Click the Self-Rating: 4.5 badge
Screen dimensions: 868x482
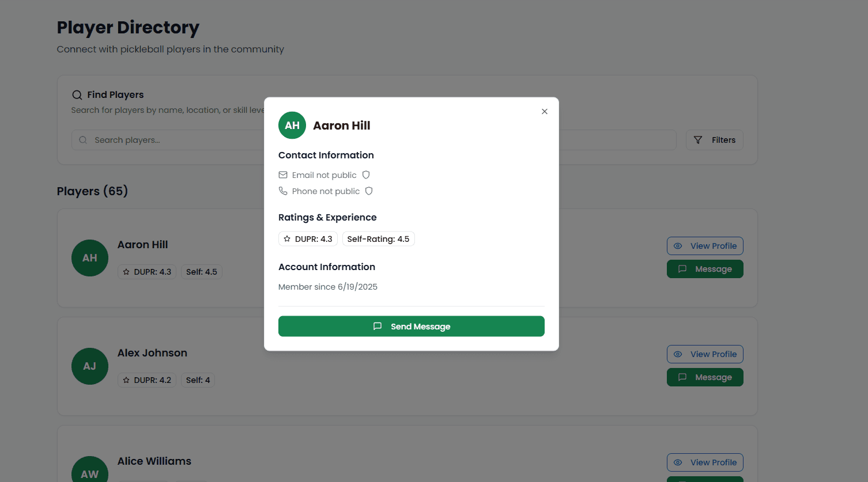point(378,239)
